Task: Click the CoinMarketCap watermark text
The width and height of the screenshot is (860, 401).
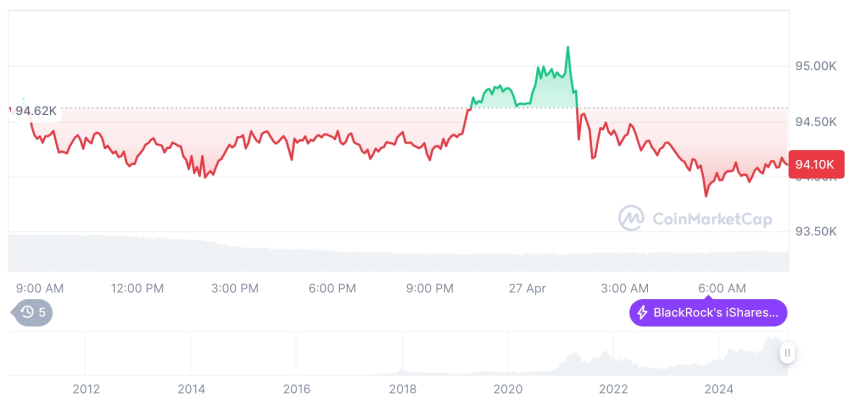Action: (x=711, y=217)
